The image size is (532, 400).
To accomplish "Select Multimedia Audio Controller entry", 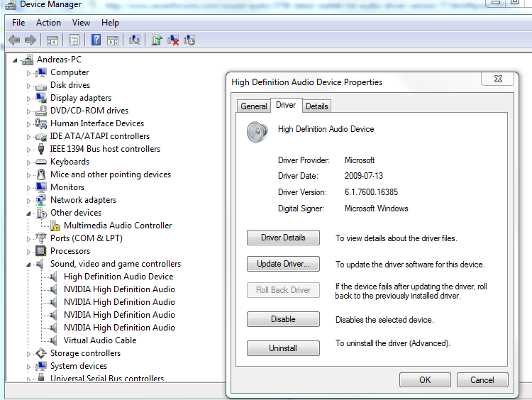I will click(x=118, y=226).
